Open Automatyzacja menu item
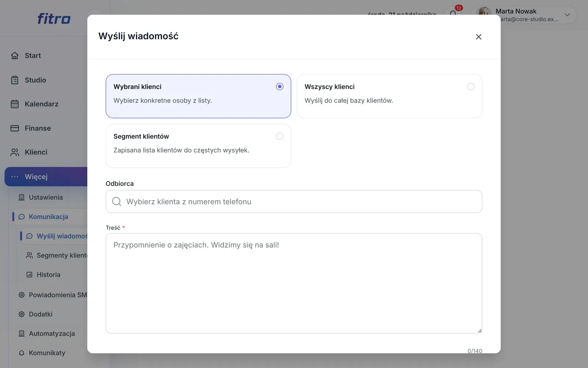The height and width of the screenshot is (368, 588). [52, 333]
